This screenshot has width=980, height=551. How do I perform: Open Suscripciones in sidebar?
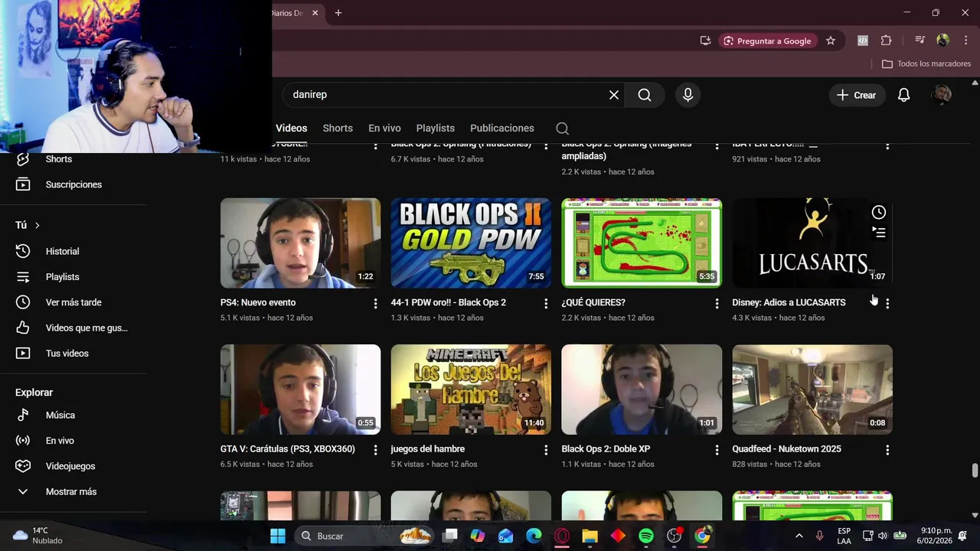pos(73,184)
